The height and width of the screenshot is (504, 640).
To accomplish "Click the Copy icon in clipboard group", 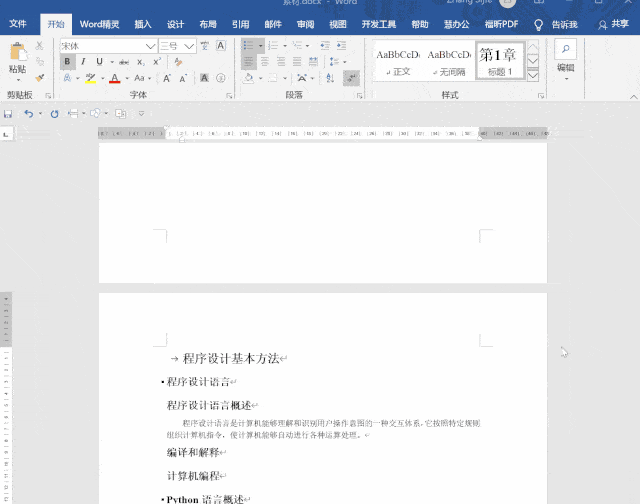I will pyautogui.click(x=40, y=61).
